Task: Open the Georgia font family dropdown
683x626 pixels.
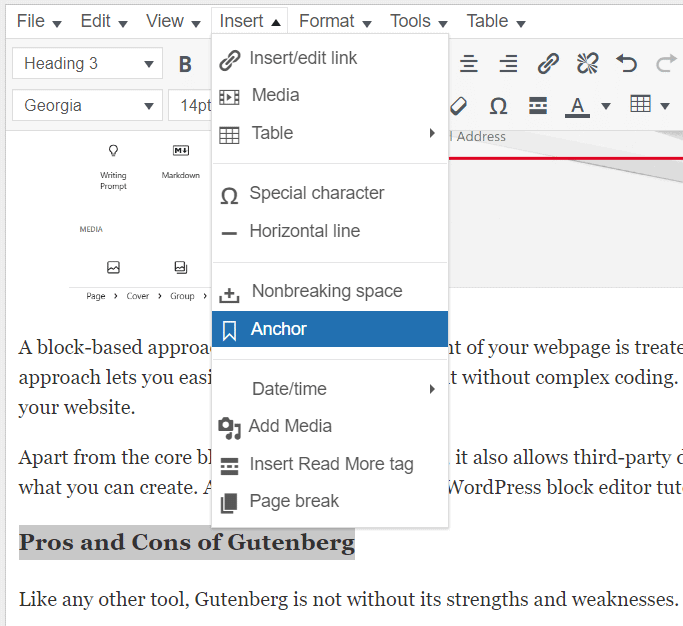Action: coord(87,105)
